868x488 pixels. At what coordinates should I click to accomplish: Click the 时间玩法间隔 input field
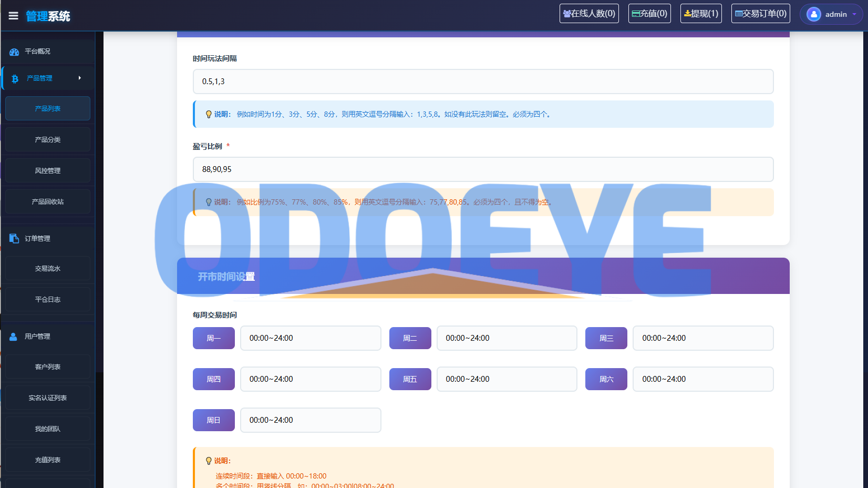pos(483,82)
